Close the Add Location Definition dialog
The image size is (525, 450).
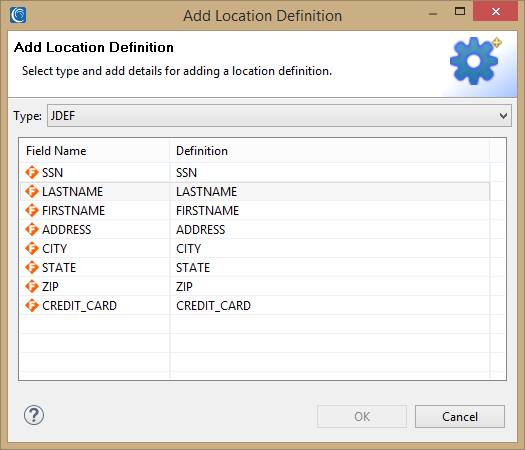[x=496, y=11]
